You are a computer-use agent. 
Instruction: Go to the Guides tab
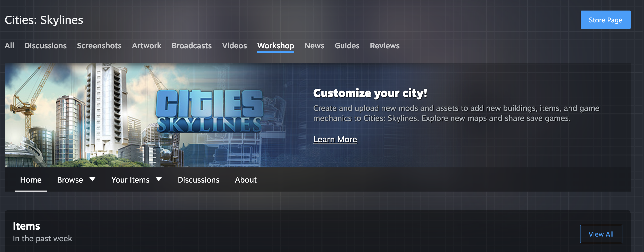coord(347,46)
